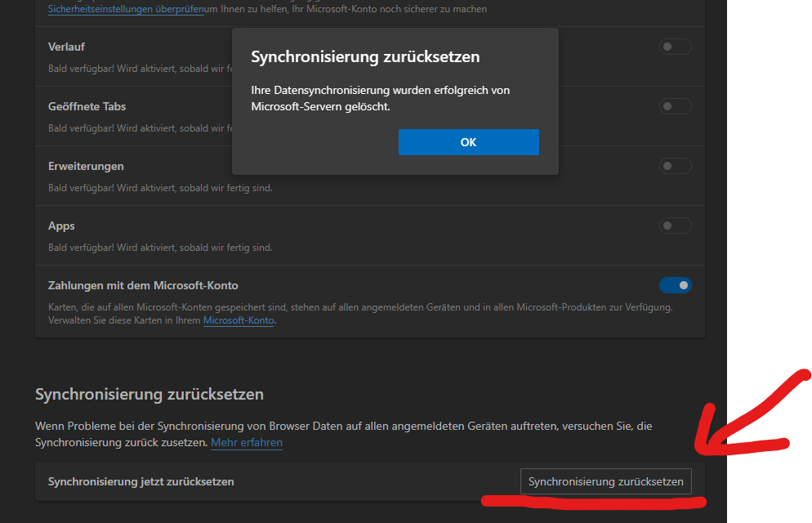812x523 pixels.
Task: Select the 'Synchronisierung zurücksetzen' section heading
Action: 149,394
